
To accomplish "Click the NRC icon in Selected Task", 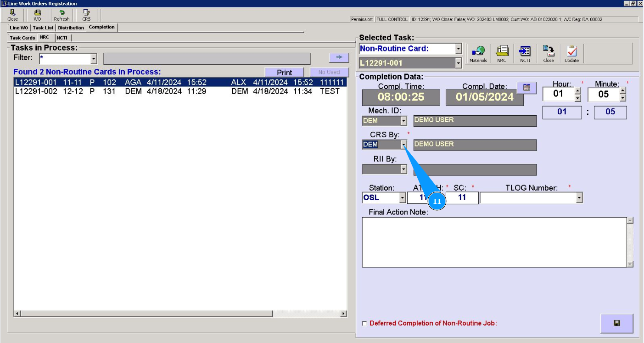I will coord(502,54).
